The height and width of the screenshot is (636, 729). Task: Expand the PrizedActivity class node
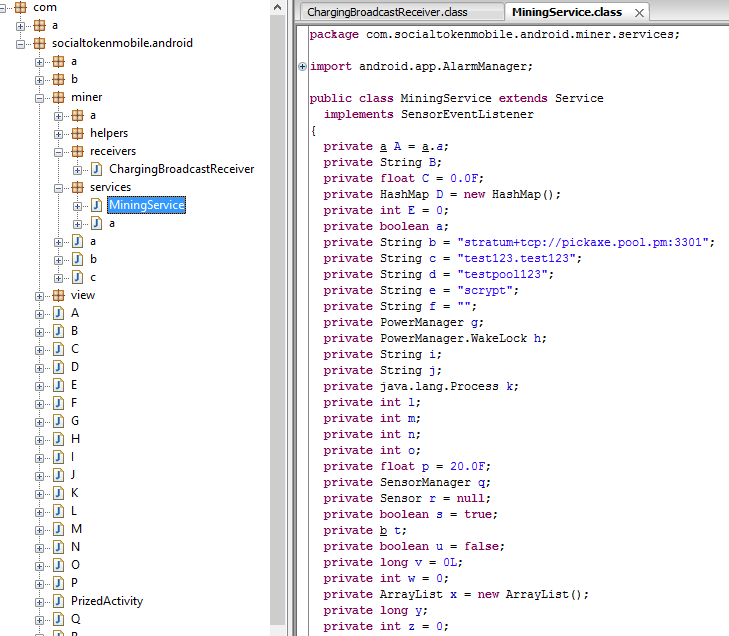pos(40,602)
